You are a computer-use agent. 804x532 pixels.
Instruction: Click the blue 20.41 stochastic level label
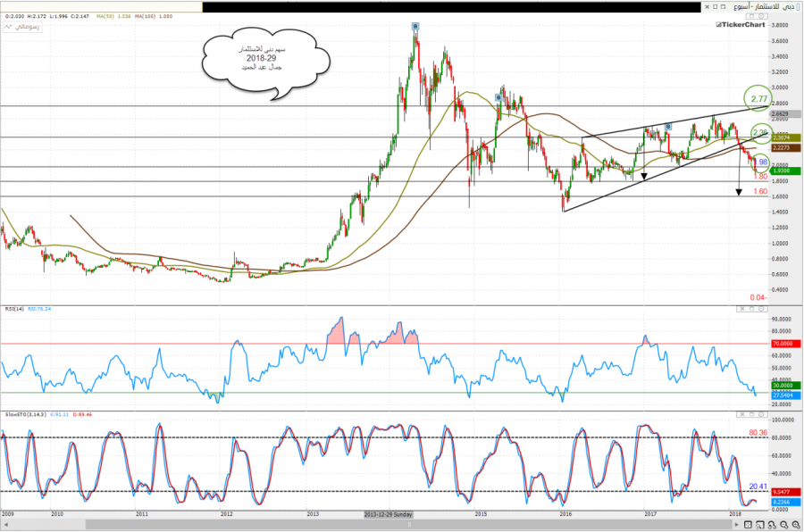coord(758,486)
